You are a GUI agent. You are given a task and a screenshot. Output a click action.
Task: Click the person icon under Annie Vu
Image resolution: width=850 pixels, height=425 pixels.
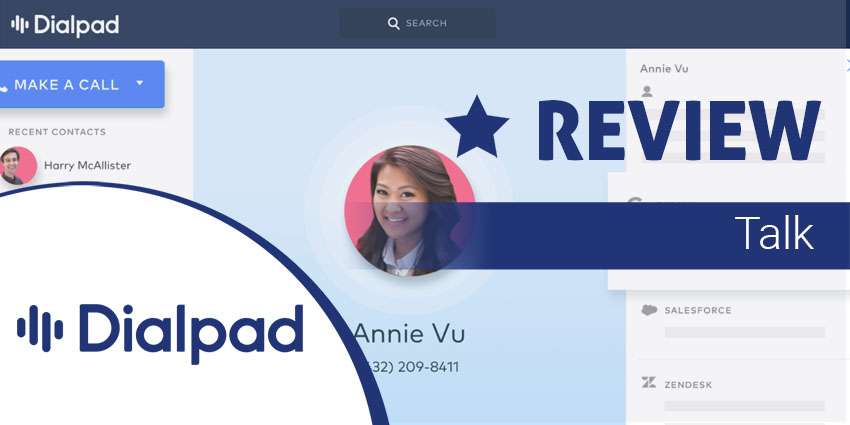point(647,91)
